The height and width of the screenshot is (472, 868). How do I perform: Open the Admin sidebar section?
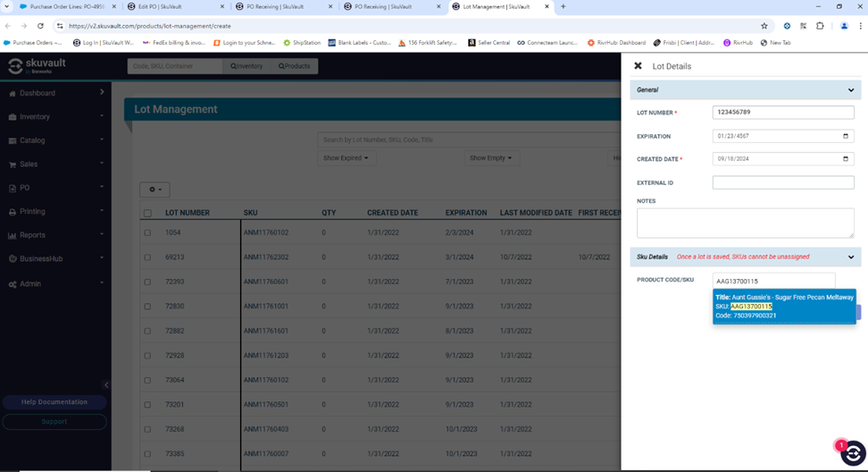(29, 283)
